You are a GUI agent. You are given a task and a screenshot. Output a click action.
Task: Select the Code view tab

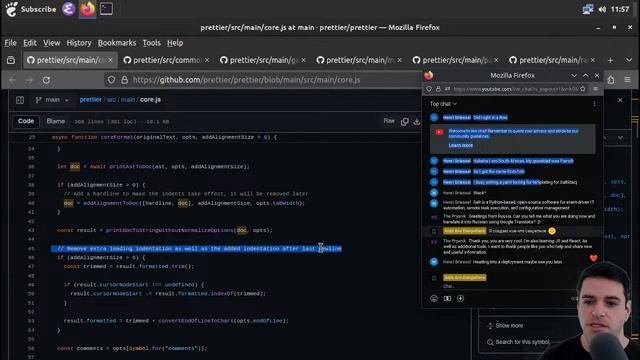pyautogui.click(x=26, y=121)
